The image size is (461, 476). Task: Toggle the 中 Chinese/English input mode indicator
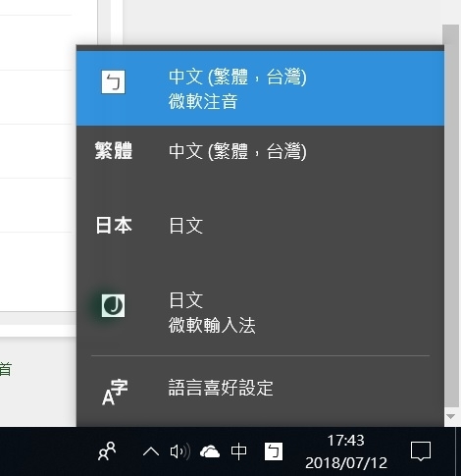coord(238,451)
